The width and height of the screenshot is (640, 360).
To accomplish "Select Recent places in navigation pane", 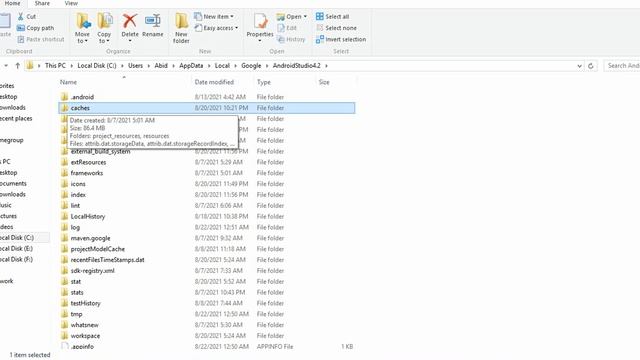I will [x=16, y=118].
